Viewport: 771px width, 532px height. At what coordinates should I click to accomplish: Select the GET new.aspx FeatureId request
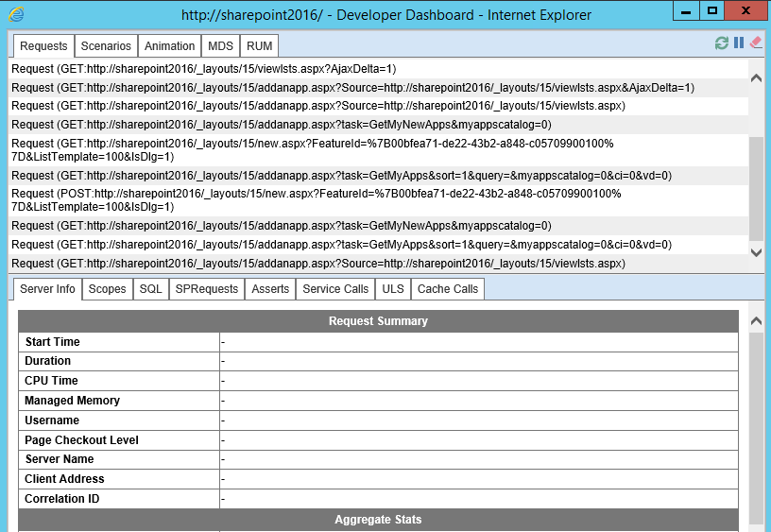[378, 150]
